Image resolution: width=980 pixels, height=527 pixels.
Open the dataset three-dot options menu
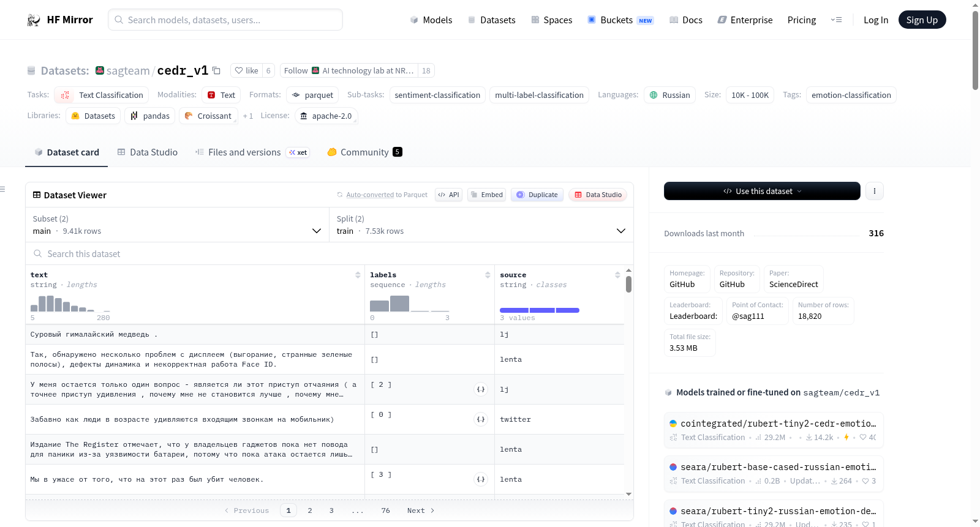click(875, 191)
